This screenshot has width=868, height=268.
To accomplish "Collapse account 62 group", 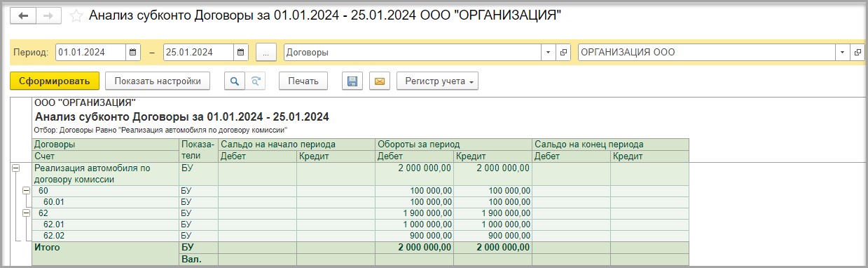I will point(26,213).
